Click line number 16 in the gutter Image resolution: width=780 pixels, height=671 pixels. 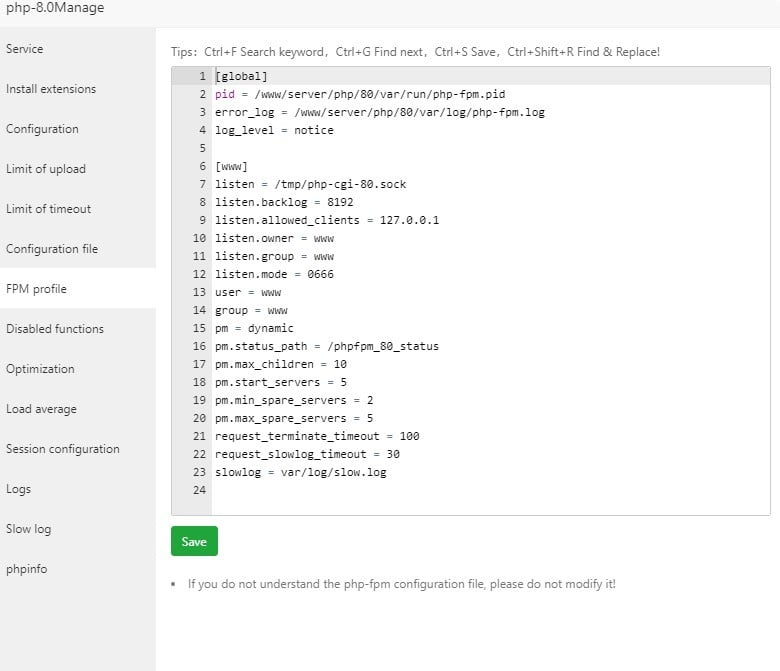point(199,346)
